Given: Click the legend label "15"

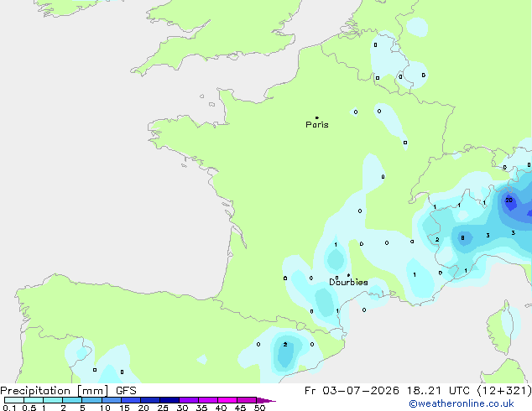Looking at the screenshot, I should click(x=124, y=408).
